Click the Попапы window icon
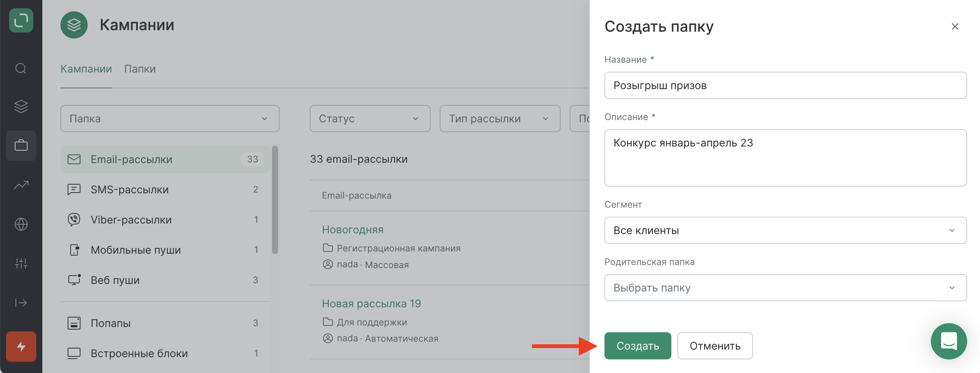Screen dimensions: 980x373 pos(74,323)
